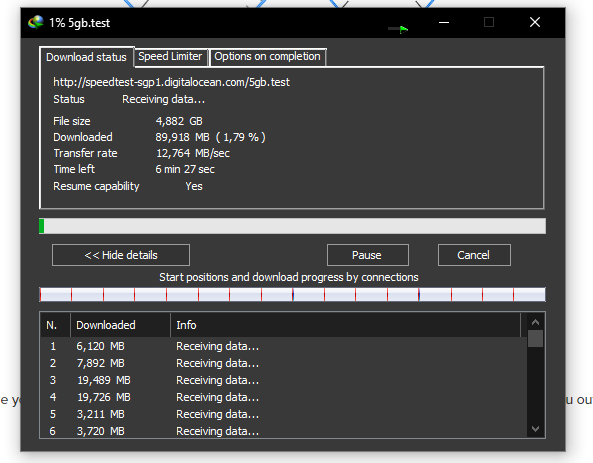Click the green overall download progress bar
593x463 pixels.
(292, 226)
